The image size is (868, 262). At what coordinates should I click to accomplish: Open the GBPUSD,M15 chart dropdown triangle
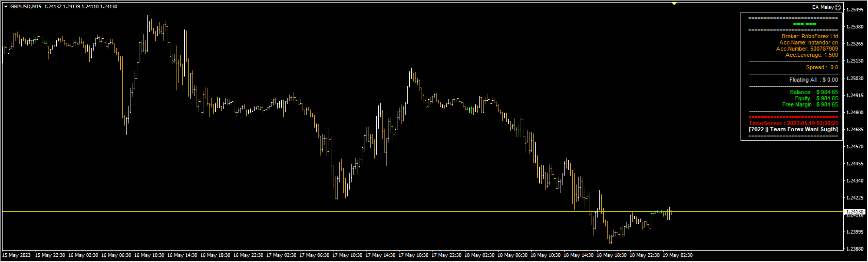coord(6,7)
